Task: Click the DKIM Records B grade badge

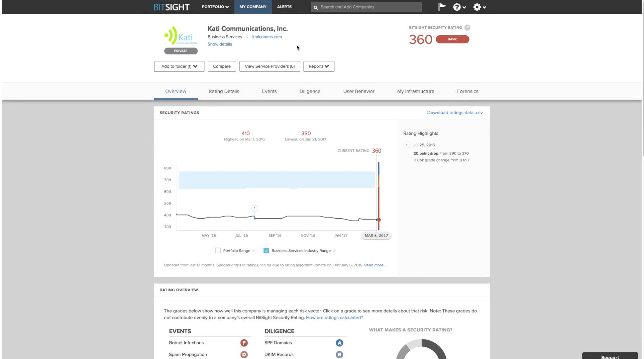Action: pos(339,355)
